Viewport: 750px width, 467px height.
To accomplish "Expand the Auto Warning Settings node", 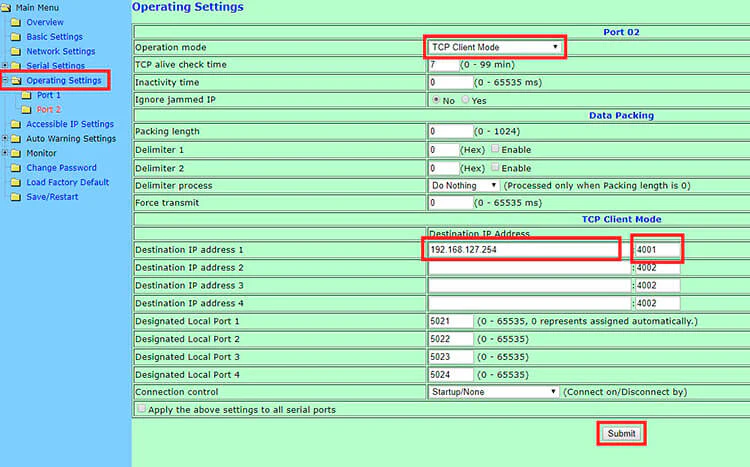I will pos(5,138).
